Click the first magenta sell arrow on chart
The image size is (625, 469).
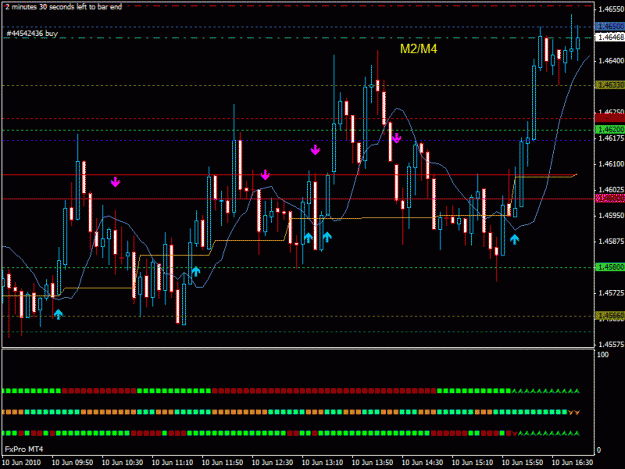click(115, 182)
